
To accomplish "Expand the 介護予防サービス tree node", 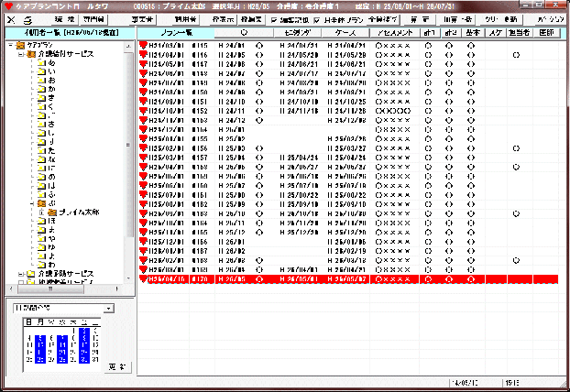I will coord(20,274).
